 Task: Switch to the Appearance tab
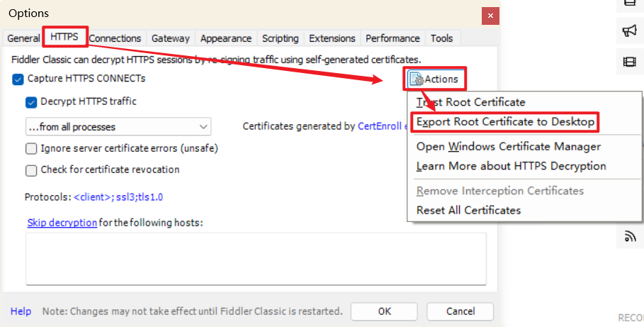tap(226, 38)
